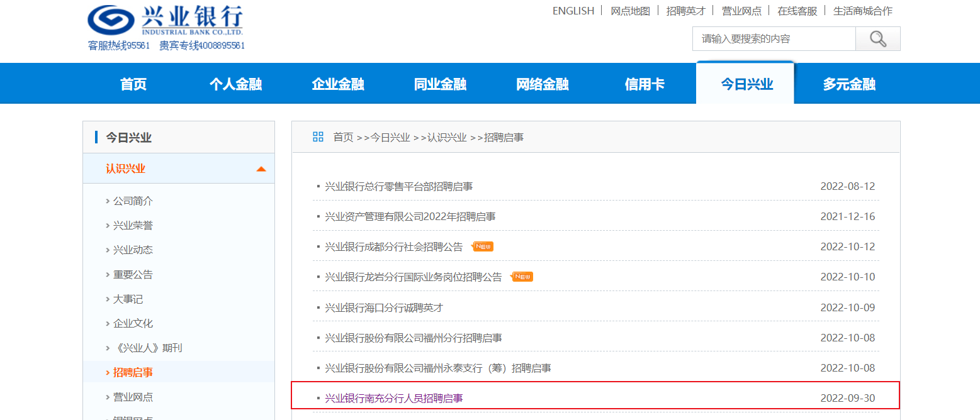Open the 在线客服 top link
Image resolution: width=980 pixels, height=420 pixels.
click(797, 11)
